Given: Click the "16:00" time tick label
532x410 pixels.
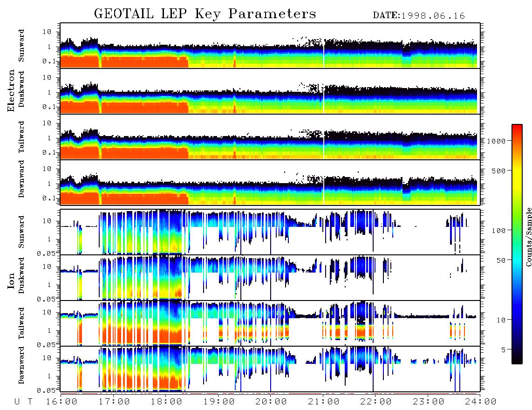Looking at the screenshot, I should (x=62, y=402).
